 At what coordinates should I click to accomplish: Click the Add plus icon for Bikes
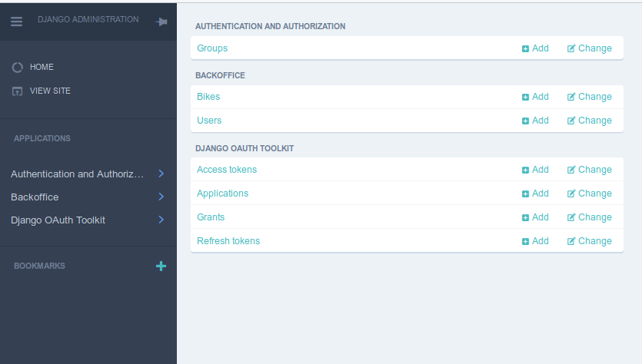(x=525, y=97)
